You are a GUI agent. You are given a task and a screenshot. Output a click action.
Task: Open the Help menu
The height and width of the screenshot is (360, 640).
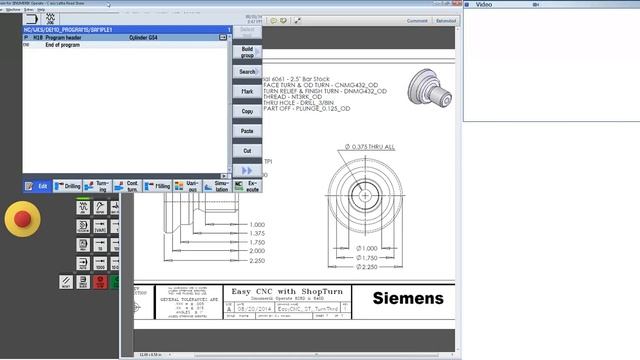click(x=41, y=9)
